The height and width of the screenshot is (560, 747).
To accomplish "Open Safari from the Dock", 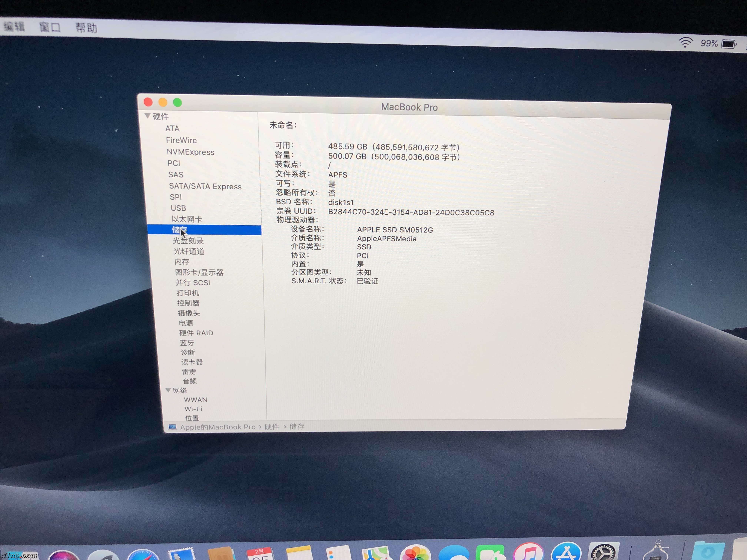I will (x=143, y=555).
